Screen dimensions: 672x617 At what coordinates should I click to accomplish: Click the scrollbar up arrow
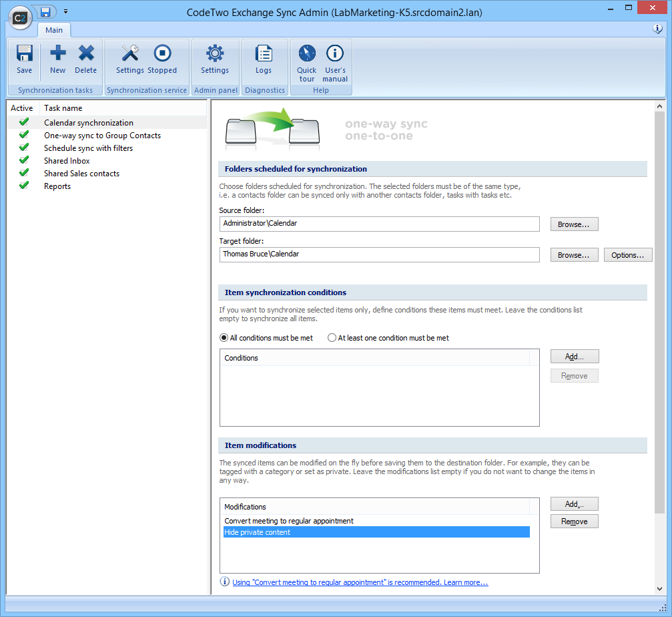[x=659, y=106]
